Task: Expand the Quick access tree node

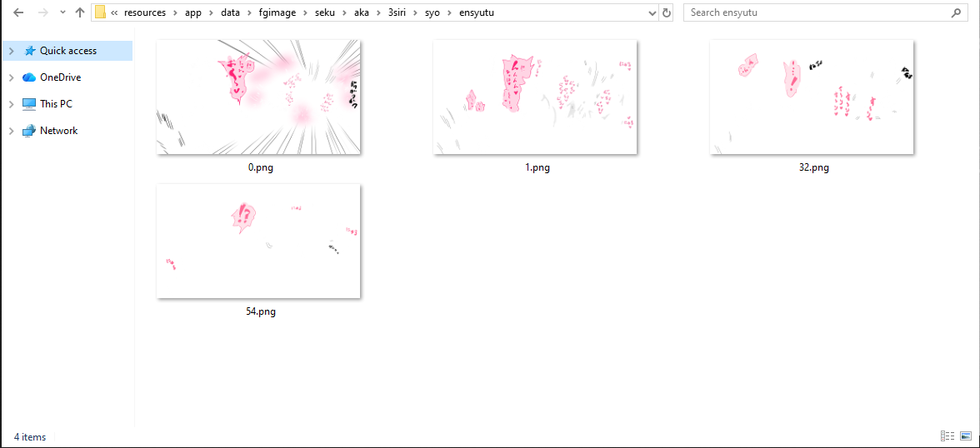Action: tap(12, 51)
